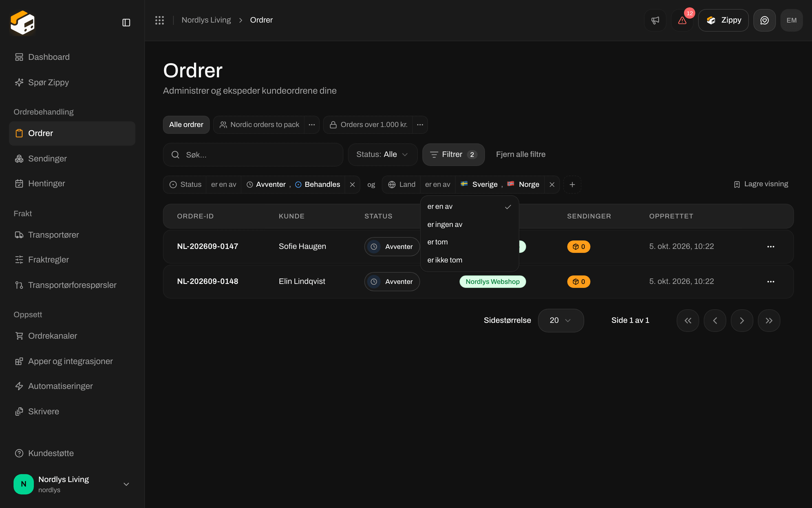The height and width of the screenshot is (508, 812).
Task: Open Automatiseringer in the sidebar
Action: (x=72, y=386)
